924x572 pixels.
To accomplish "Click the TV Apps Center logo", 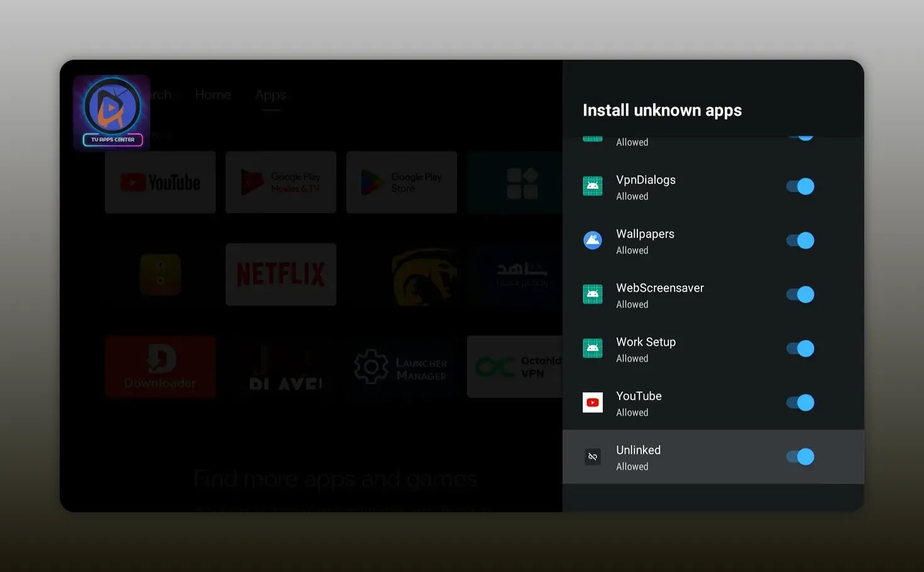I will click(x=112, y=113).
